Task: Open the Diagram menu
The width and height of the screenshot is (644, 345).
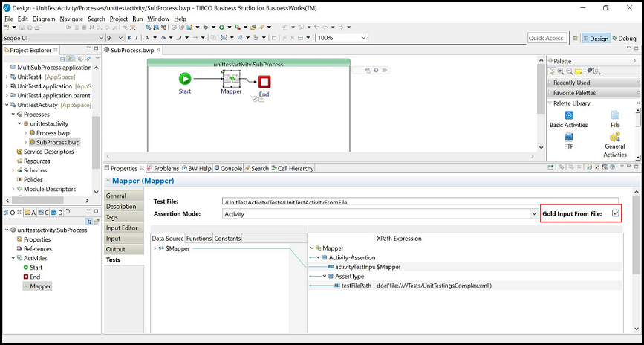Action: (x=44, y=19)
